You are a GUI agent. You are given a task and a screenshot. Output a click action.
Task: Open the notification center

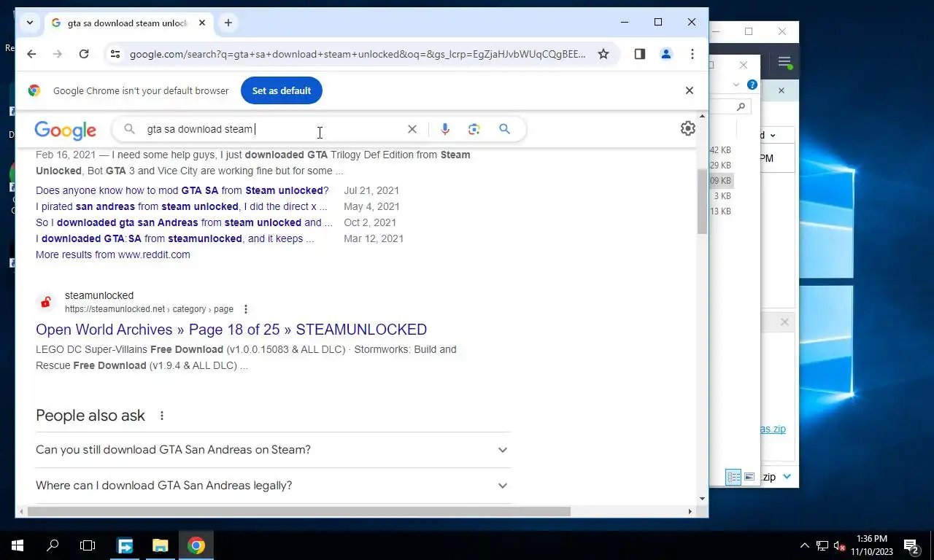(x=911, y=545)
